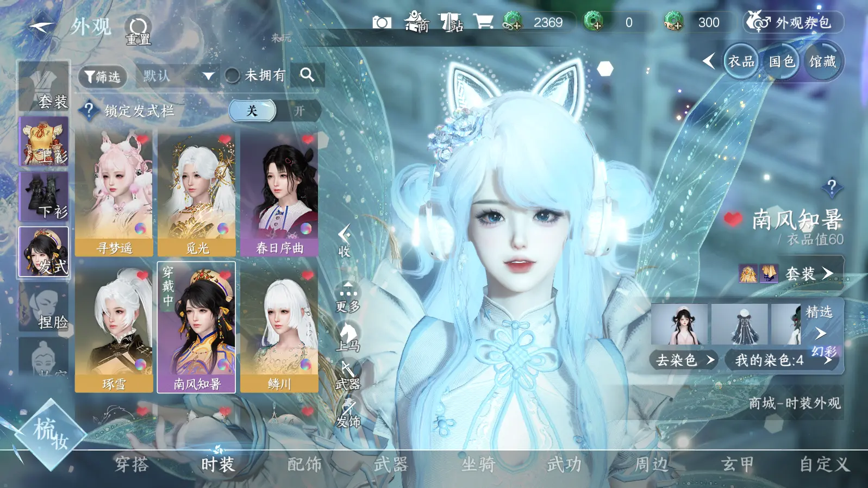Expand the 套装 set arrow

[x=827, y=273]
